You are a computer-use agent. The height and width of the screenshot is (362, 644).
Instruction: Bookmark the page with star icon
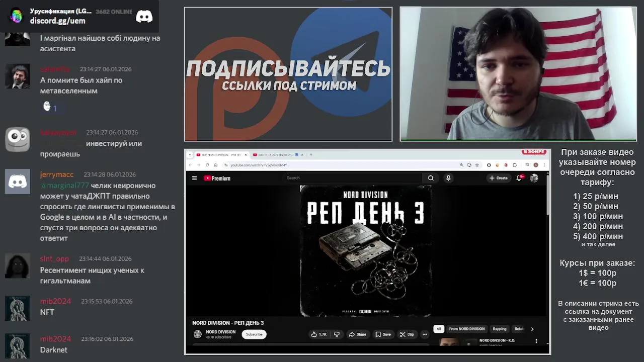point(477,165)
